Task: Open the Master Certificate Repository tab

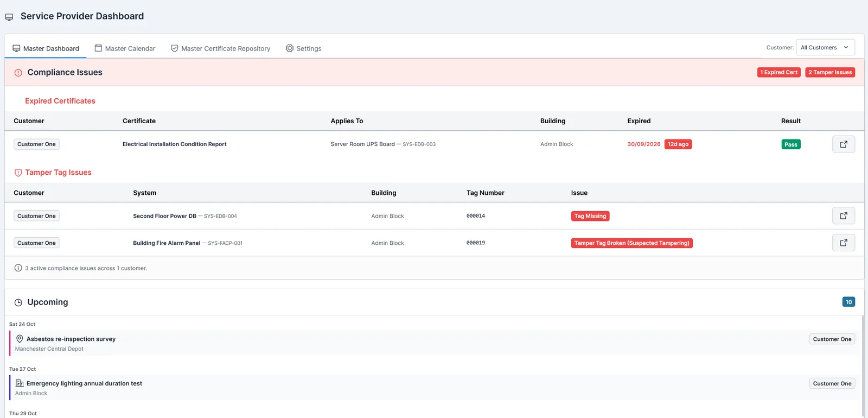Action: 220,48
